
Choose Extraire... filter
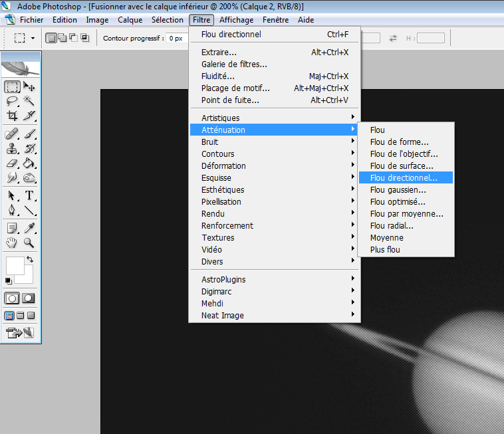[x=275, y=53]
